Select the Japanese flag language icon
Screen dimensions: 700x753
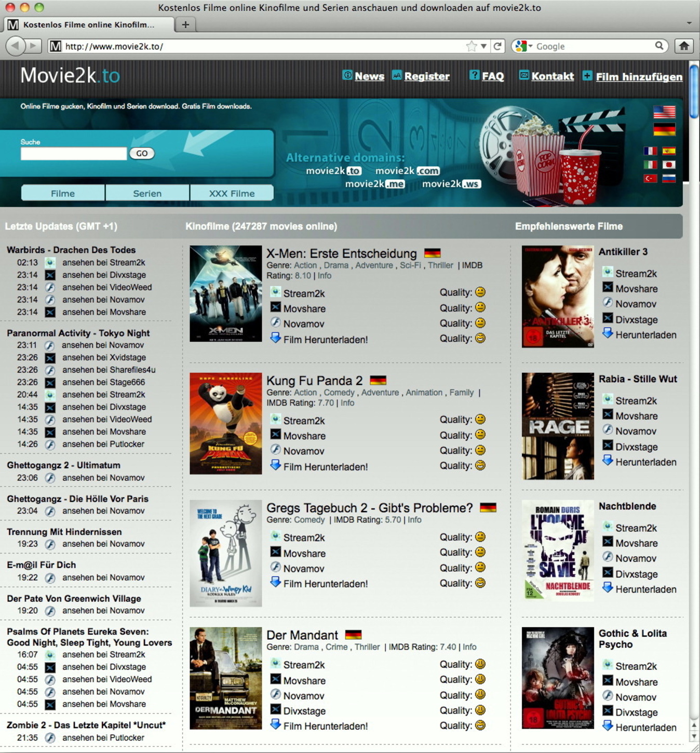(669, 165)
